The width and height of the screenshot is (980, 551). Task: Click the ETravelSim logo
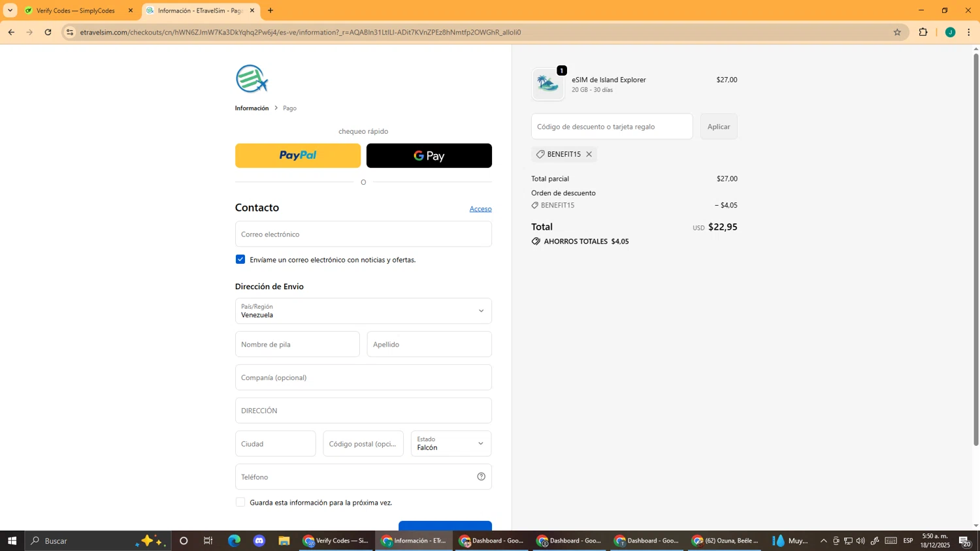[252, 79]
